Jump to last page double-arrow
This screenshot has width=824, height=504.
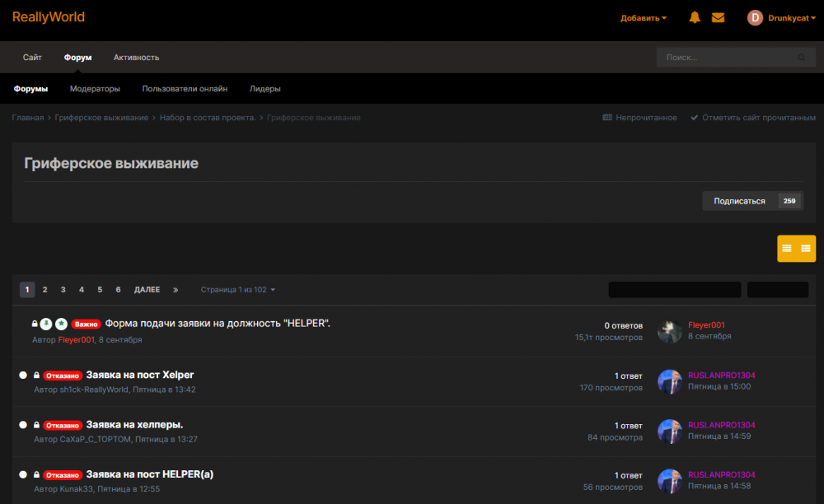pos(176,290)
